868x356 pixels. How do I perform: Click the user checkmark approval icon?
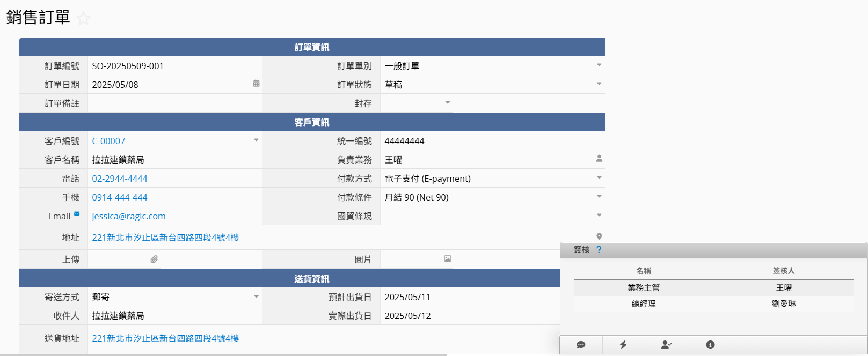(666, 345)
